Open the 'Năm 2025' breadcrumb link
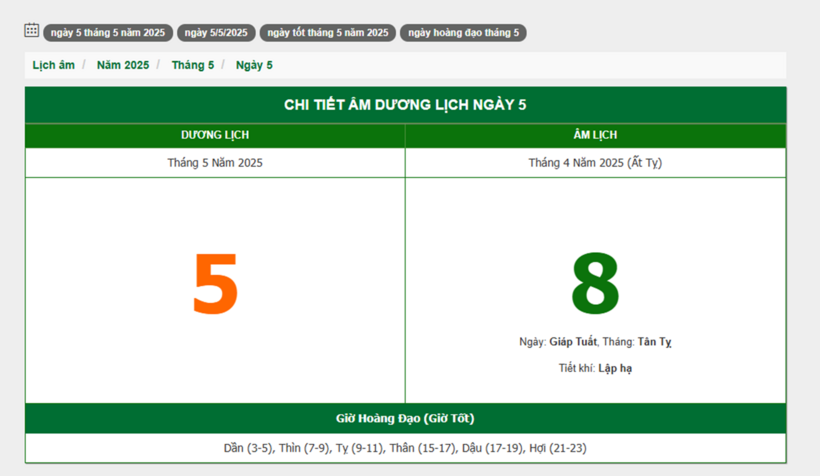Image resolution: width=820 pixels, height=476 pixels. (x=123, y=65)
